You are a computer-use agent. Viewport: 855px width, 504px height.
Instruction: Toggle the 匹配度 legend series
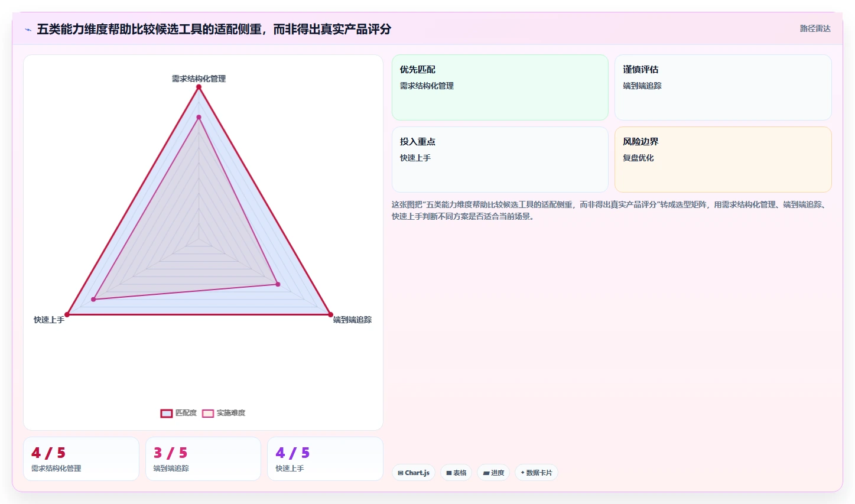coord(178,413)
